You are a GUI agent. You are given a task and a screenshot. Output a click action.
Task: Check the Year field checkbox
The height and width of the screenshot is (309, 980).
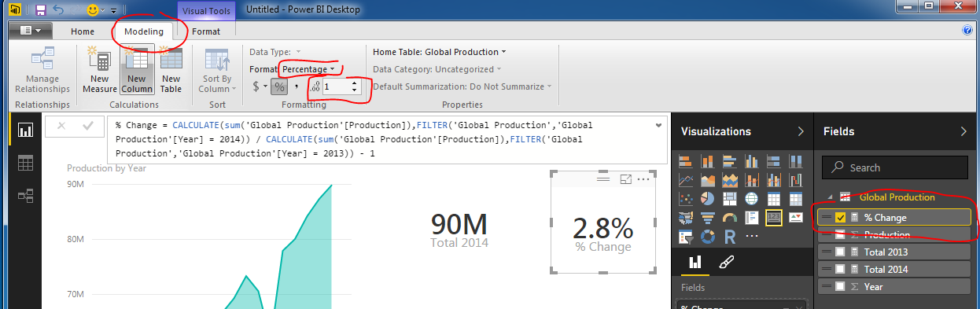pos(840,287)
